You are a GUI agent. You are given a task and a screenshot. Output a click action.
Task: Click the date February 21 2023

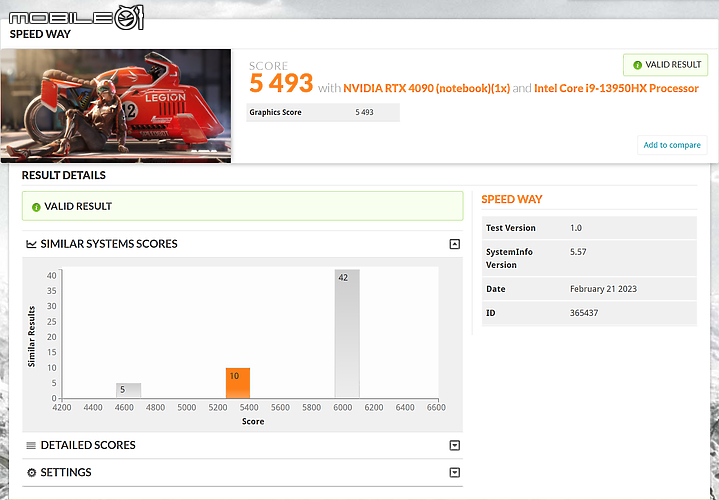pyautogui.click(x=603, y=289)
